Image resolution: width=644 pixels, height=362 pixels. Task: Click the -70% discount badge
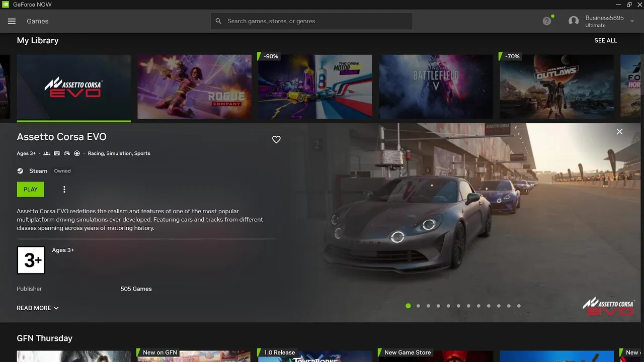pos(511,56)
